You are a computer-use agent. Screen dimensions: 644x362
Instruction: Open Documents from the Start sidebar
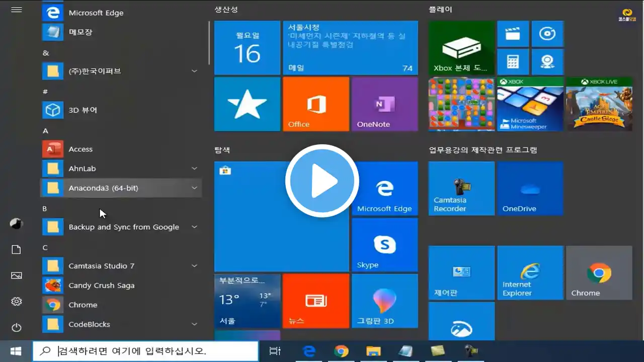[x=16, y=250]
